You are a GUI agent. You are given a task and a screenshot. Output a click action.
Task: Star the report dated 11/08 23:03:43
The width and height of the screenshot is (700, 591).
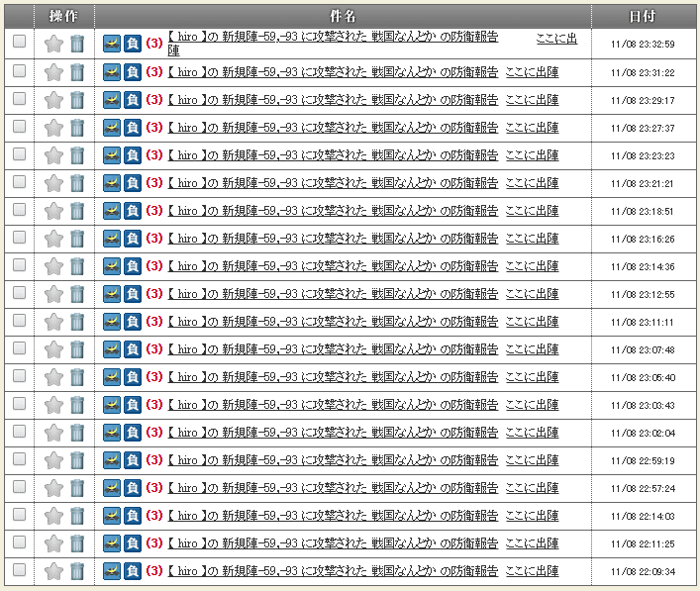point(54,405)
